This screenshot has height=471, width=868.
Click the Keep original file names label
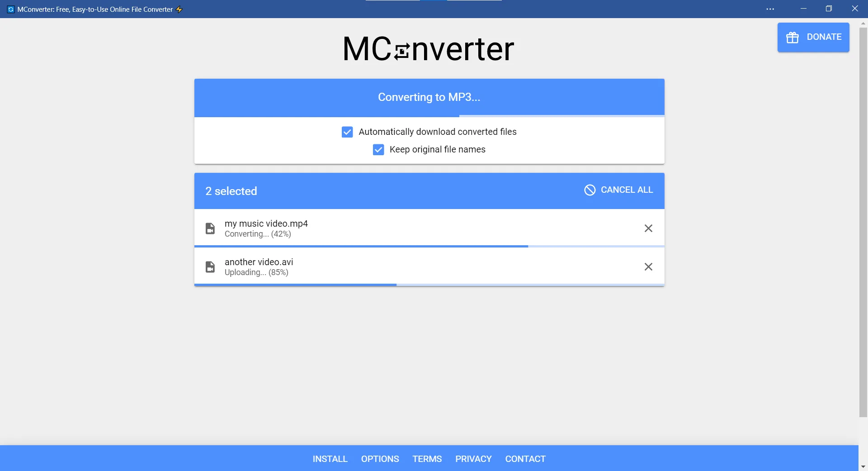[437, 149]
